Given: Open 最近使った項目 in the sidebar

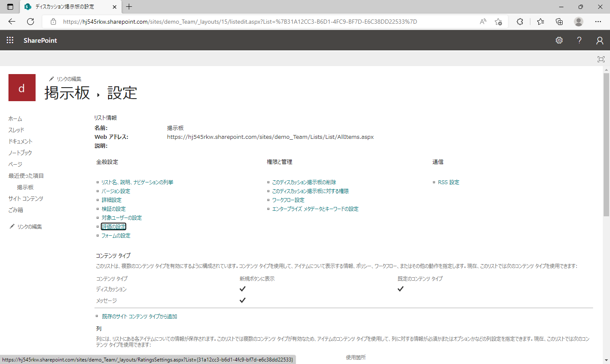Looking at the screenshot, I should point(26,176).
